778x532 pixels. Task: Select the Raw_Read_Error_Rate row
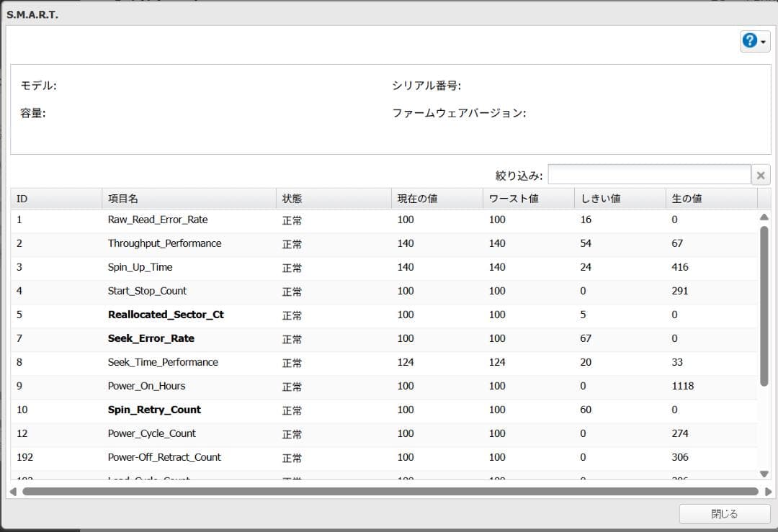tap(288, 220)
